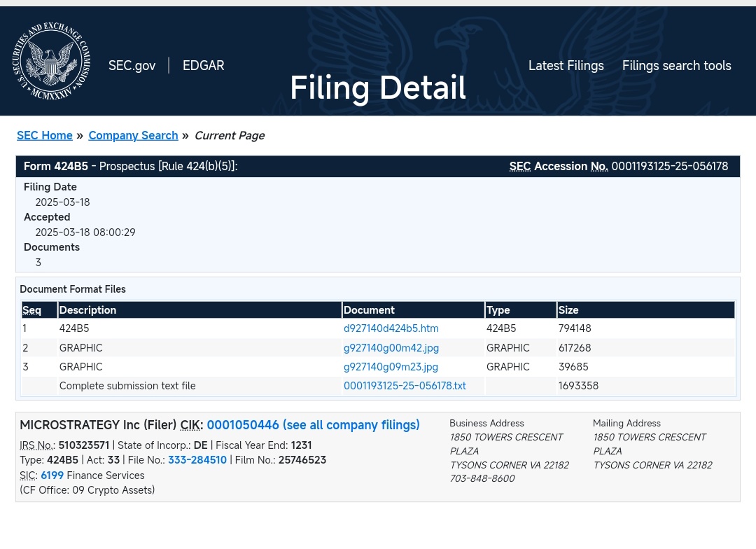This screenshot has height=549, width=756.
Task: Select phone number 703-848-8600
Action: (482, 478)
